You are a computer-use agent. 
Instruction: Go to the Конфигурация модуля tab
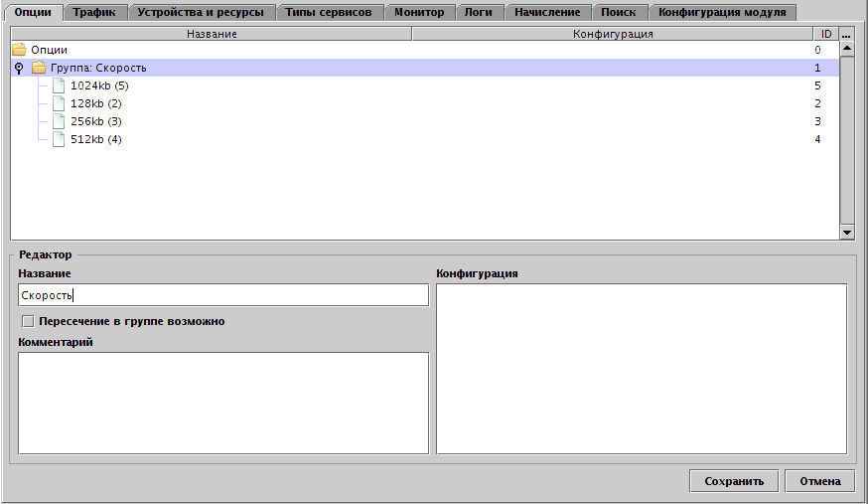[722, 12]
